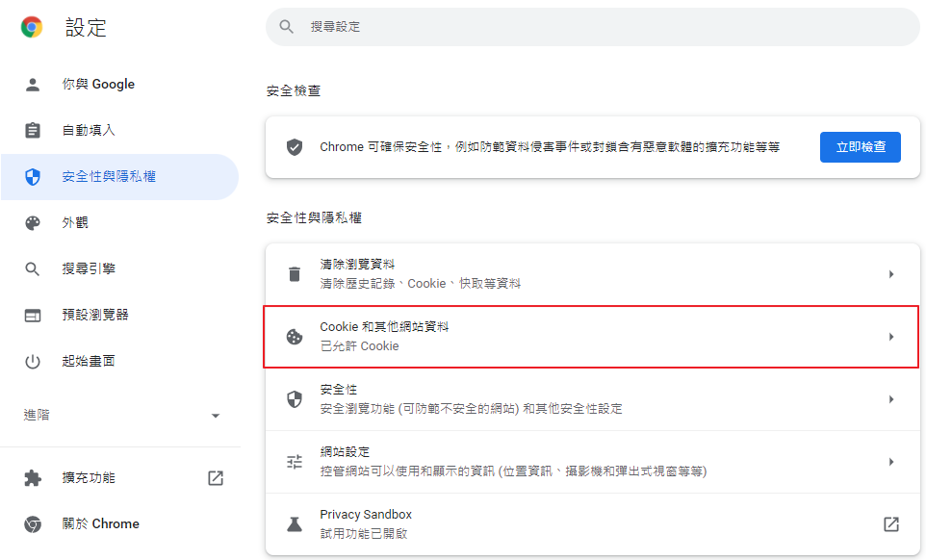
Task: Click the 安全檢查 heading
Action: coord(294,90)
